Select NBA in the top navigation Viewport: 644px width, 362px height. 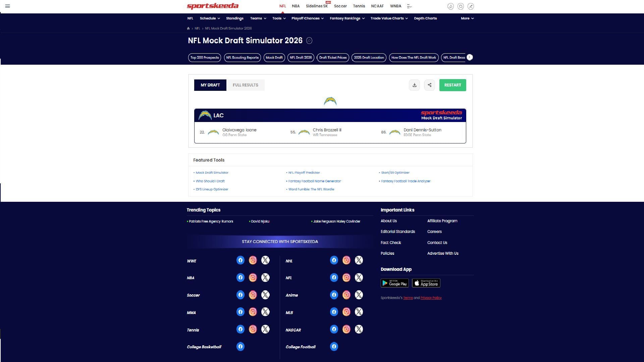(x=296, y=6)
